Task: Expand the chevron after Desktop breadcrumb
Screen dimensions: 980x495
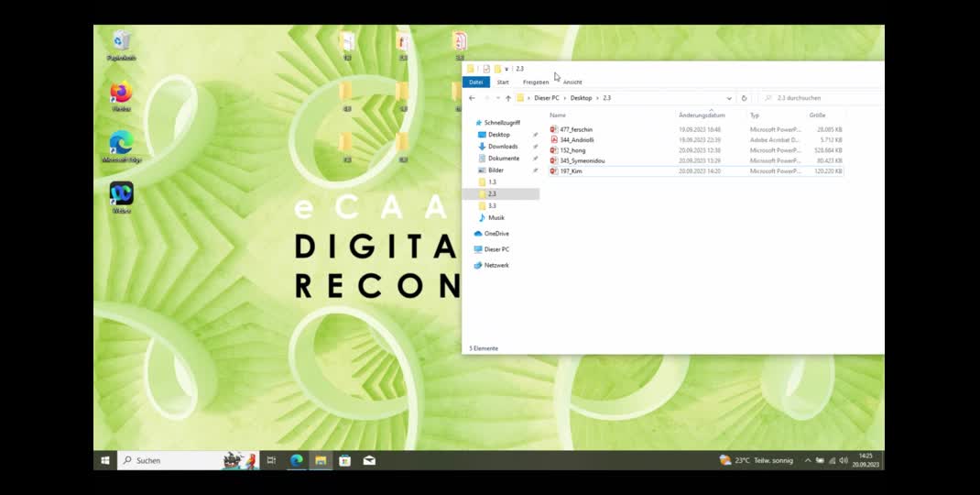Action: click(597, 98)
